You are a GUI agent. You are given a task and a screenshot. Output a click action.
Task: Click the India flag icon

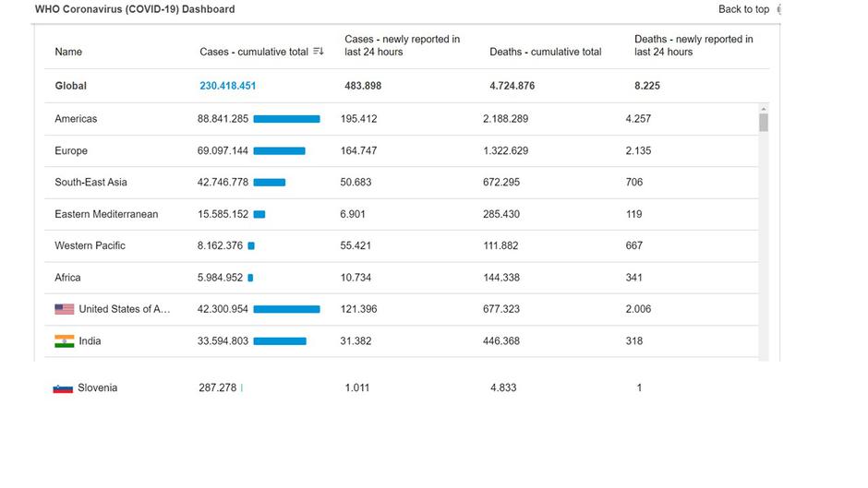(x=64, y=341)
